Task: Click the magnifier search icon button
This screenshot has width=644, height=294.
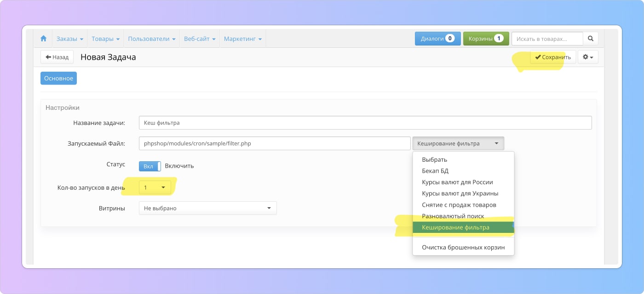Action: [591, 39]
